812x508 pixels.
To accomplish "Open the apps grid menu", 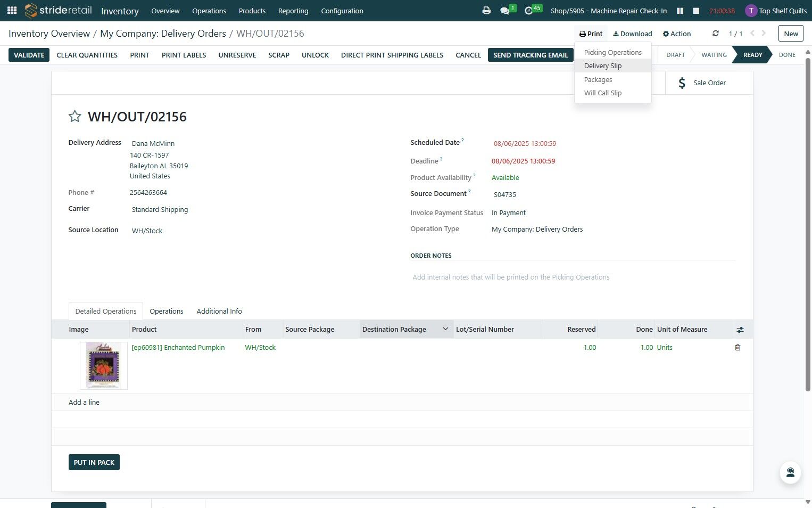I will coord(12,11).
